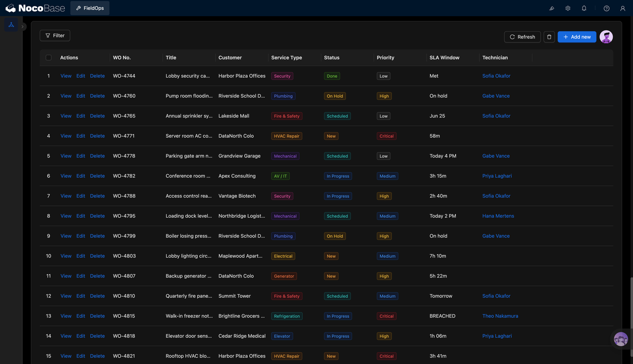Open the settings gear in top bar
Image resolution: width=633 pixels, height=364 pixels.
[x=568, y=8]
